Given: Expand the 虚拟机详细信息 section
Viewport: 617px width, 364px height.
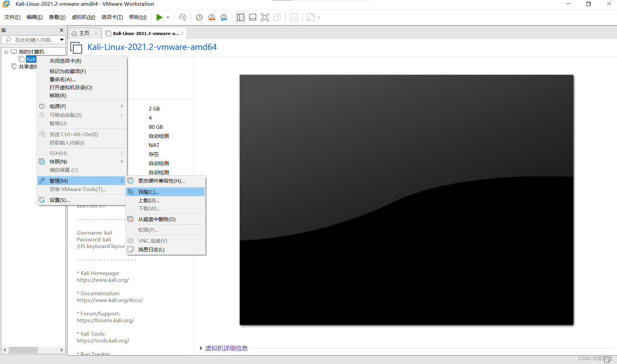Looking at the screenshot, I should [201, 348].
